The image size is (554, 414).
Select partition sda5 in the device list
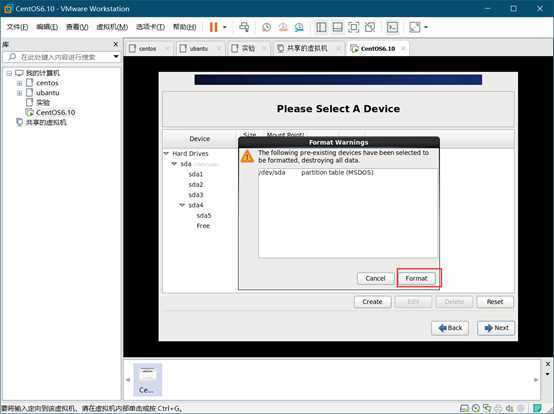204,215
